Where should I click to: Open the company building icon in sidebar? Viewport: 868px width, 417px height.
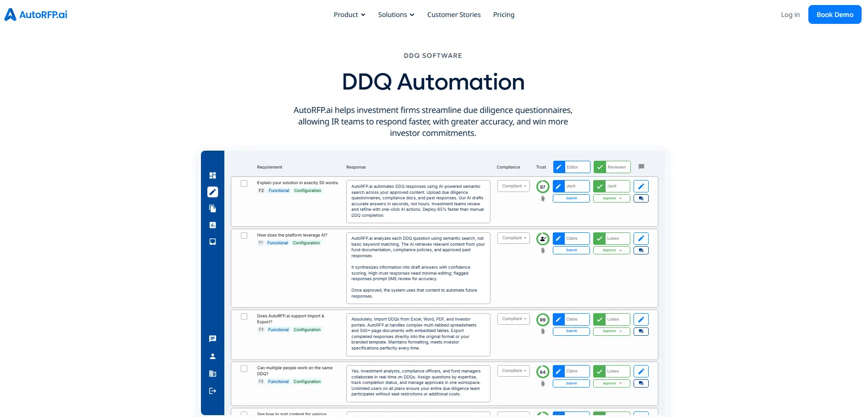point(212,374)
